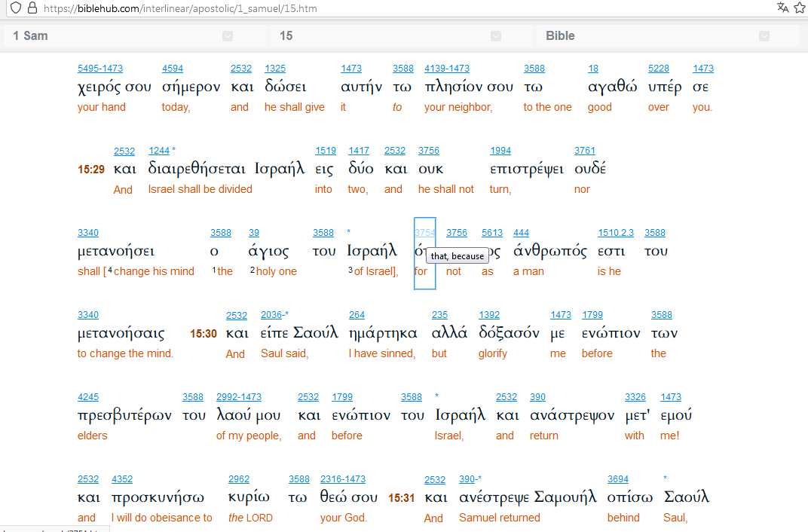
Task: Open Strong's link 5228 above υπέρ
Action: coord(659,69)
